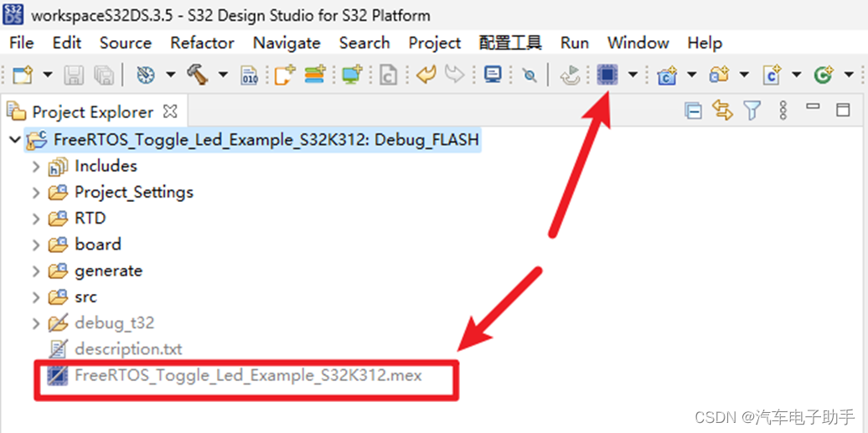Click the green monitor new project icon
The height and width of the screenshot is (433, 868).
point(351,75)
